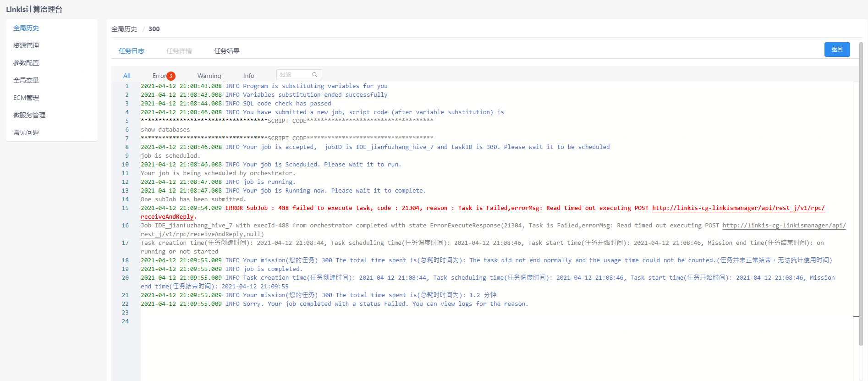Viewport: 868px width, 381px height.
Task: Filter logs by Warning level
Action: click(209, 76)
